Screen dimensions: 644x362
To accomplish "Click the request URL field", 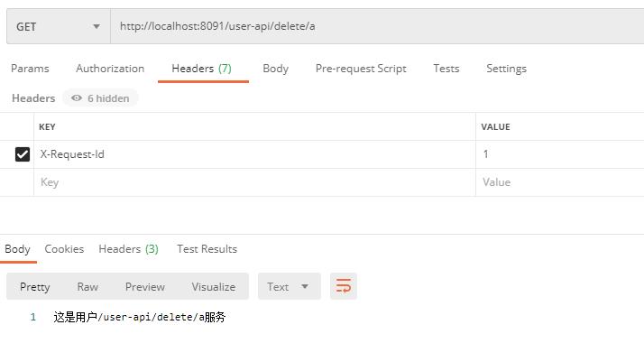I will click(x=377, y=26).
